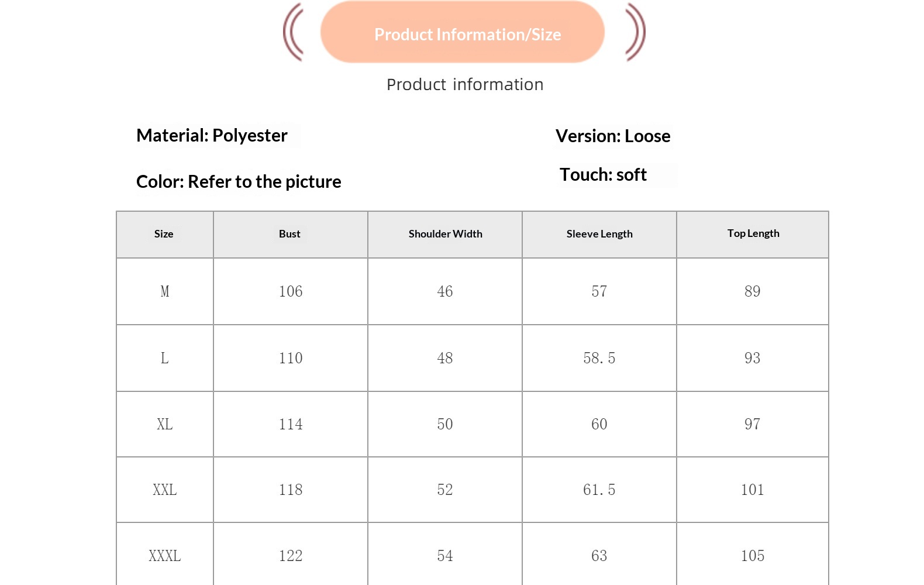The width and height of the screenshot is (924, 585).
Task: Select the M size row cell
Action: (x=165, y=291)
